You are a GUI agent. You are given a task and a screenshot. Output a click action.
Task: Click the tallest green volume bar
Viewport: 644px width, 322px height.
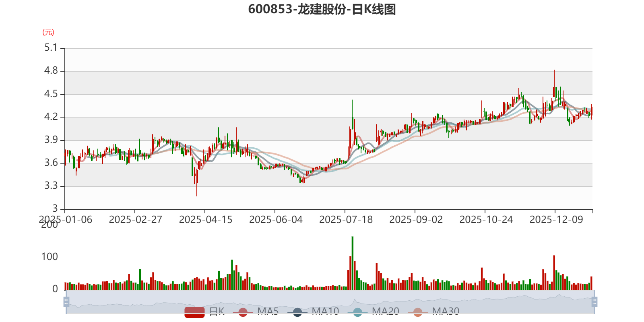tap(353, 263)
